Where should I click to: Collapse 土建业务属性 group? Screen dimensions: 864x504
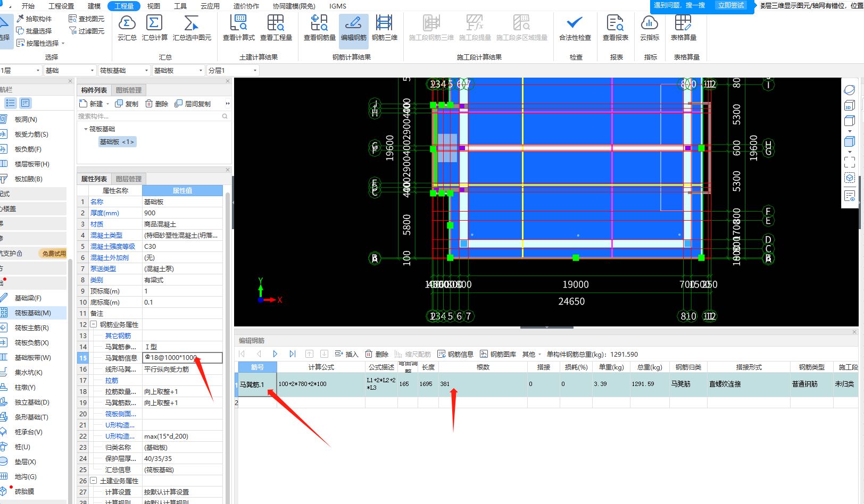coord(94,481)
